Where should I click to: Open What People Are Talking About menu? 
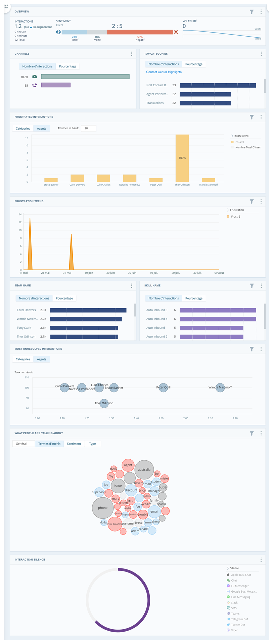tap(261, 433)
